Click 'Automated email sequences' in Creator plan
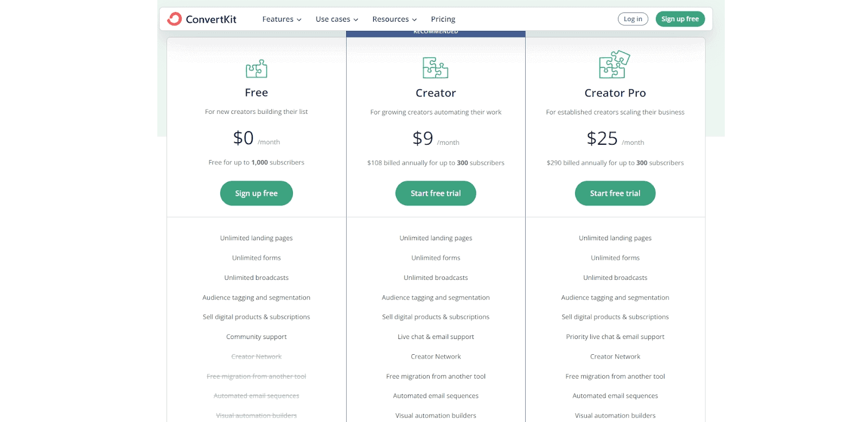Image resolution: width=868 pixels, height=422 pixels. click(436, 396)
